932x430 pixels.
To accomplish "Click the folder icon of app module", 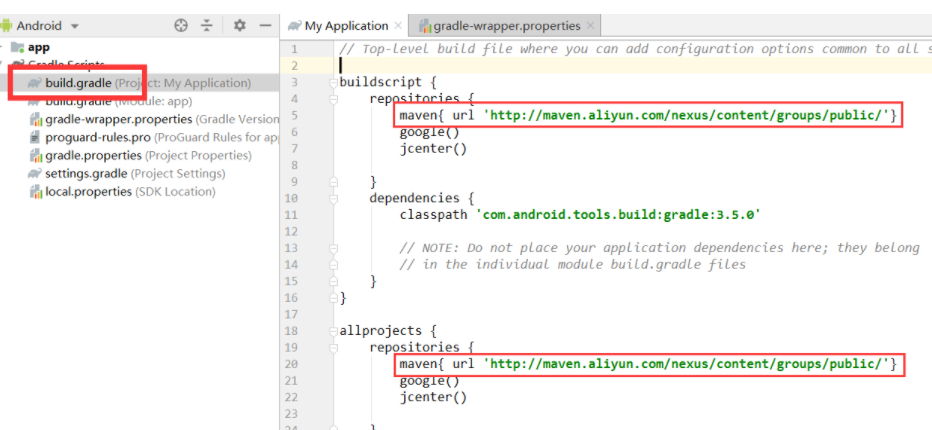I will [x=18, y=47].
